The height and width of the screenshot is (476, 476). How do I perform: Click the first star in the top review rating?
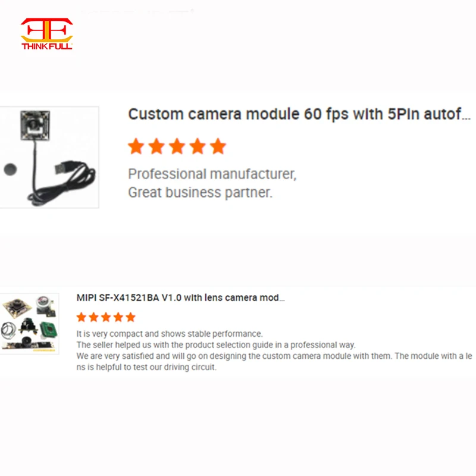tap(136, 146)
